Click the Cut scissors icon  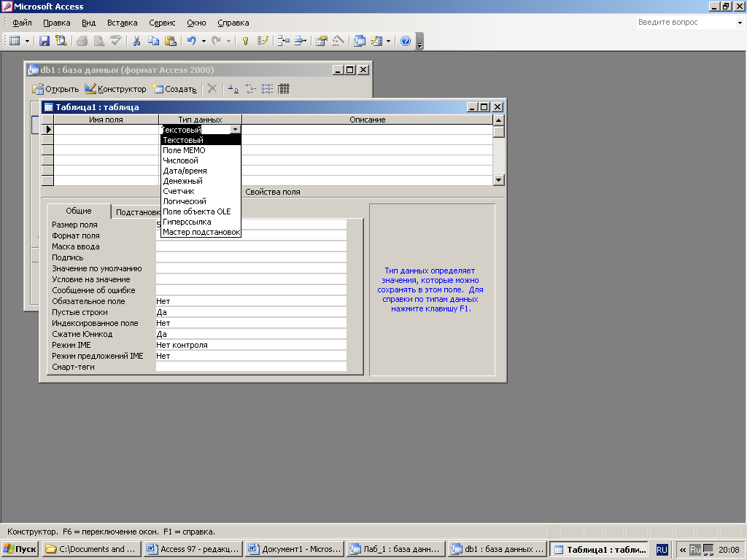point(136,41)
